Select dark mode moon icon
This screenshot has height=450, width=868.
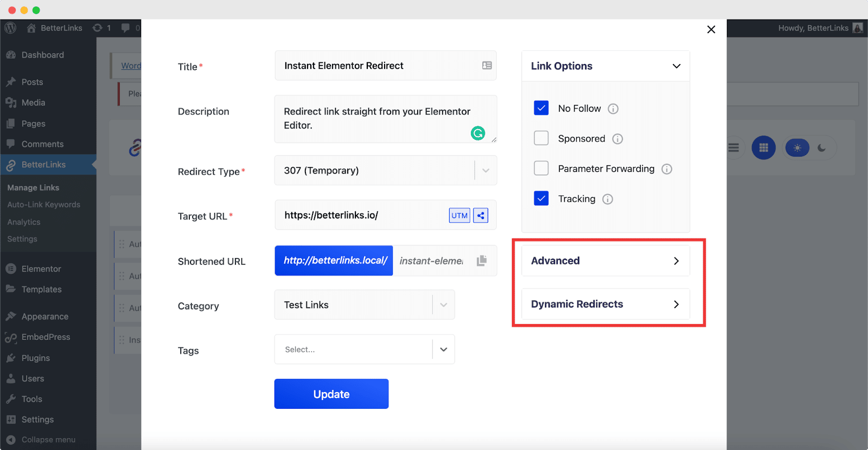(x=822, y=147)
